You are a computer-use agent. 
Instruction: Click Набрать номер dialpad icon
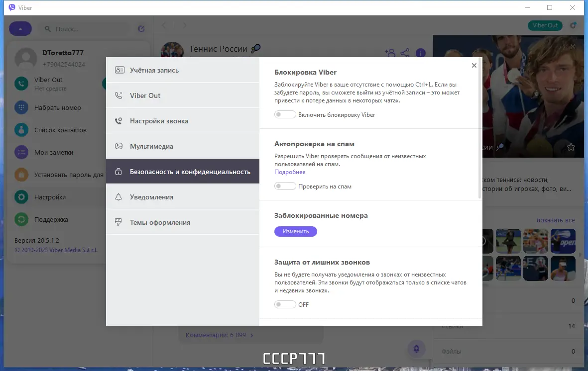[21, 107]
